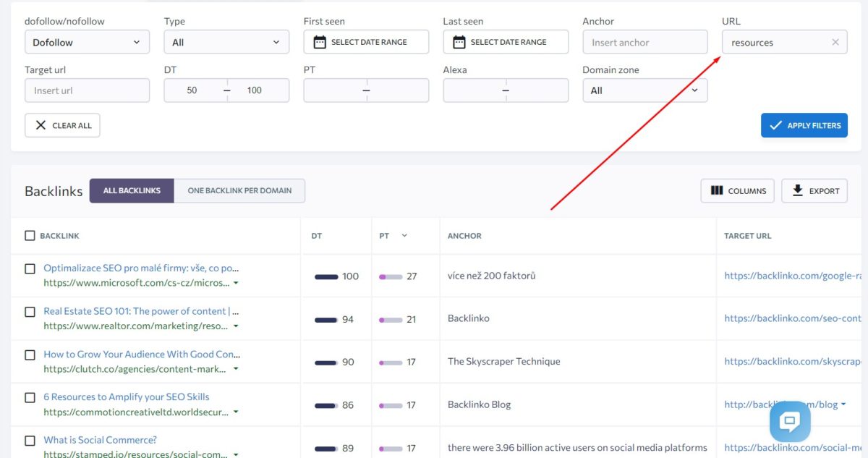868x458 pixels.
Task: Open the Domain zone dropdown
Action: click(644, 90)
